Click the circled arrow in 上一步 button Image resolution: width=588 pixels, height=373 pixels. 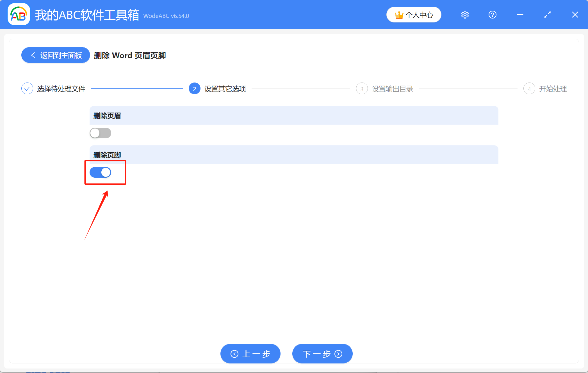pyautogui.click(x=235, y=354)
